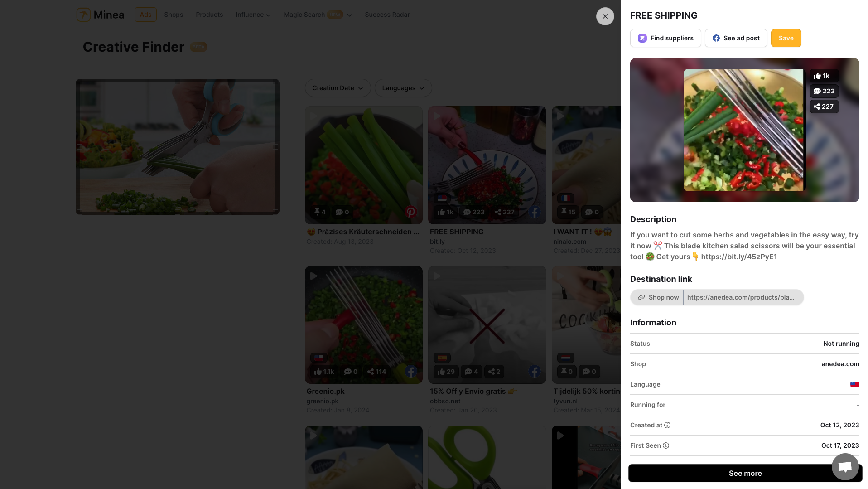
Task: Click the Minea logo icon
Action: (83, 15)
